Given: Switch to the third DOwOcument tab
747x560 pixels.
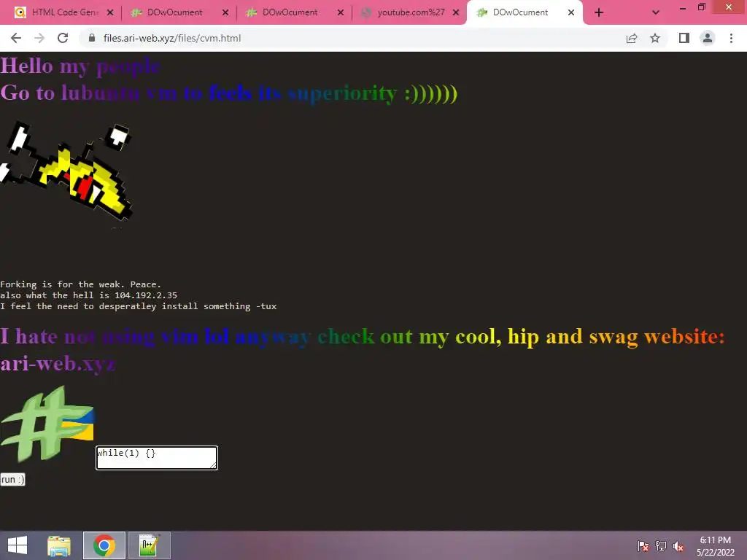Looking at the screenshot, I should coord(290,12).
